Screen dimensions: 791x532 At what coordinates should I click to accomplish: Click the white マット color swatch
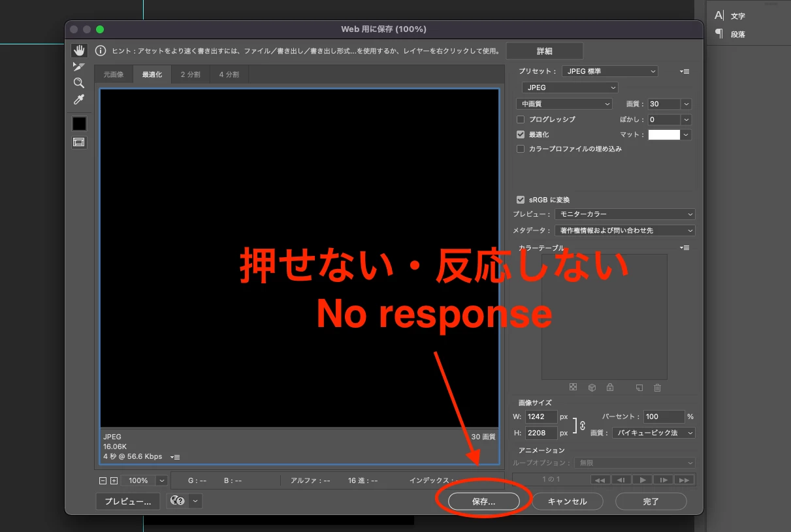[664, 134]
